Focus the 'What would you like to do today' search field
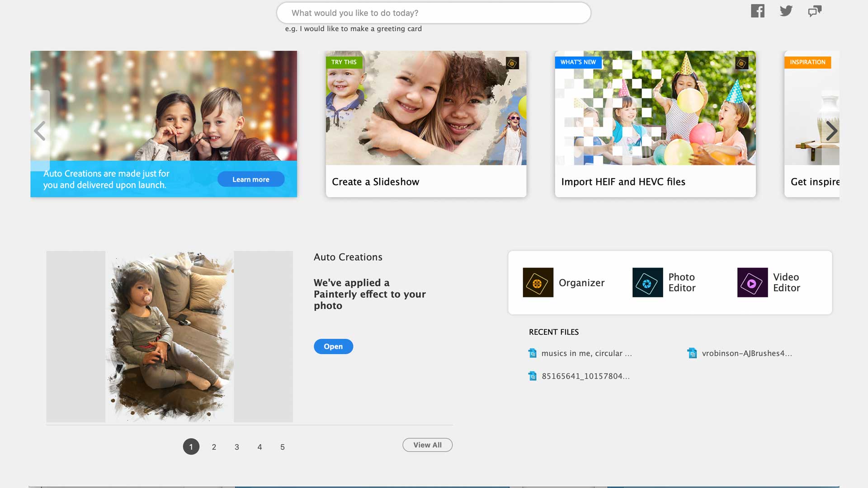 point(433,13)
